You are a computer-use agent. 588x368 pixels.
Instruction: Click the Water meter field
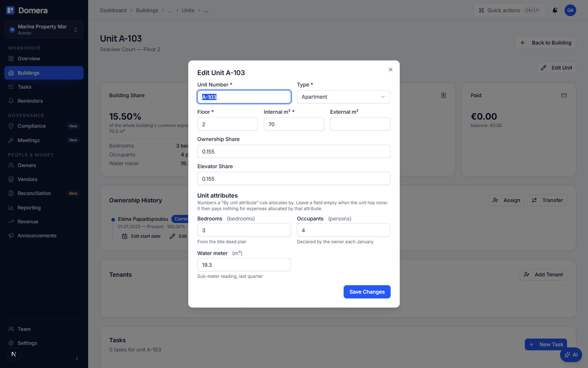pyautogui.click(x=244, y=265)
